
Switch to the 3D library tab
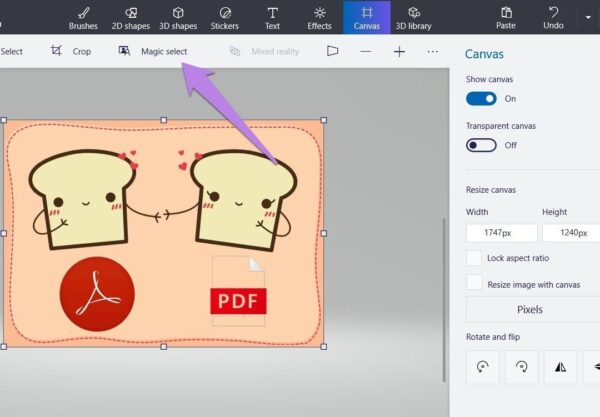coord(413,17)
